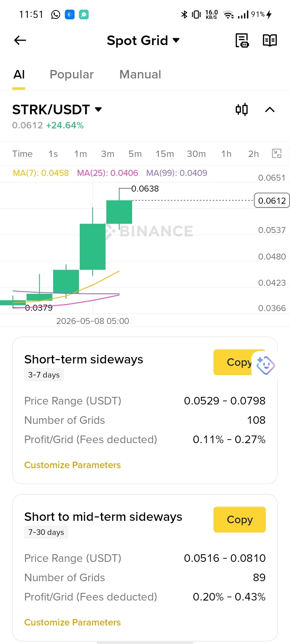Select the 15m chart interval

(165, 154)
